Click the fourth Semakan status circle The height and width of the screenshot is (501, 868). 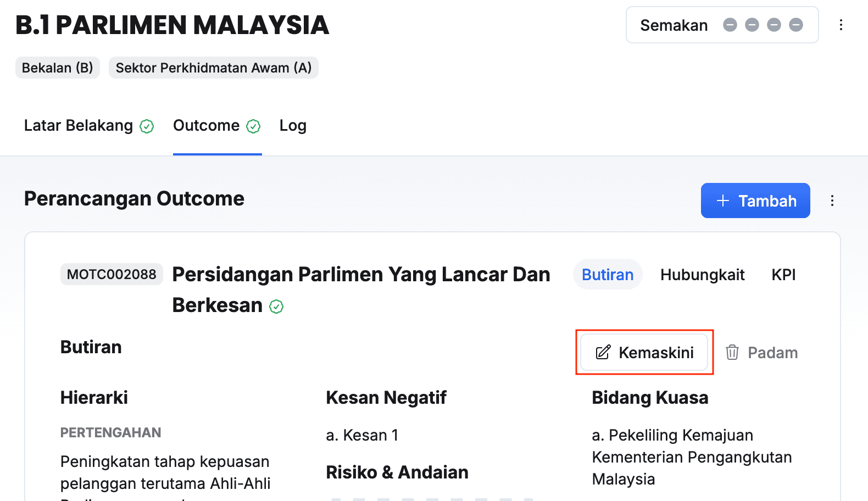point(795,25)
